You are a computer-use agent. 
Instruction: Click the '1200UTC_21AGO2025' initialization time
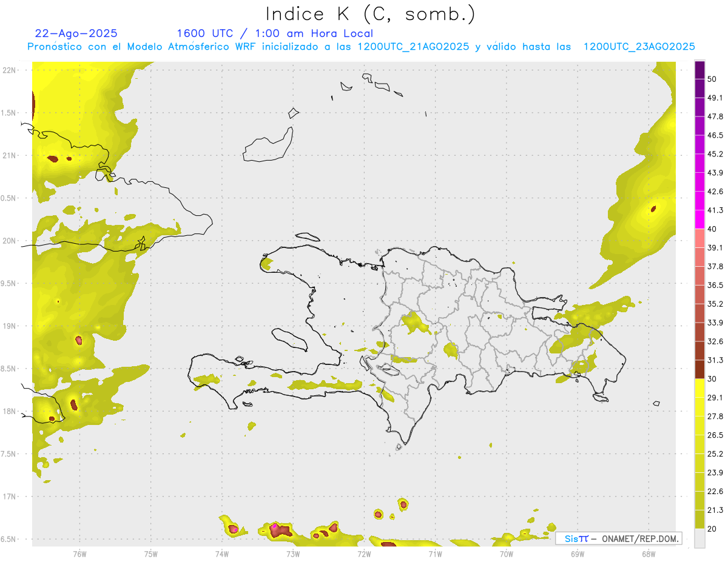pos(413,47)
